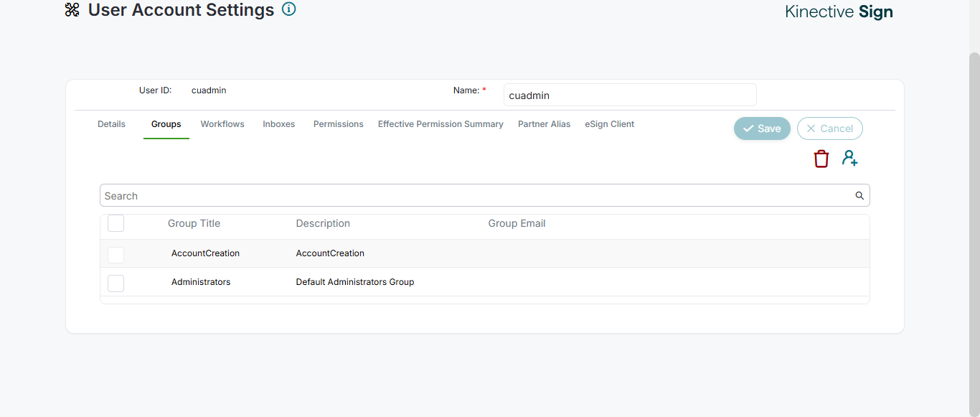Click the Cancel button
Screen dimensions: 980x417
pos(829,128)
